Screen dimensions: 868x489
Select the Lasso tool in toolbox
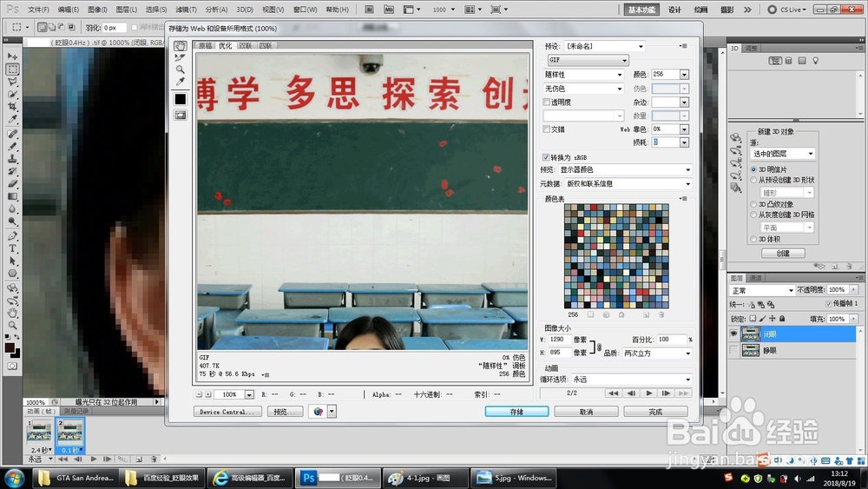pyautogui.click(x=12, y=82)
